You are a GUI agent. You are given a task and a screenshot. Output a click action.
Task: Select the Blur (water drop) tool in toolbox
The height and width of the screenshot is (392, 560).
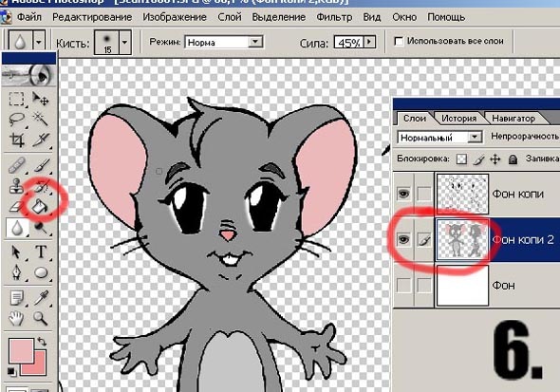click(16, 228)
